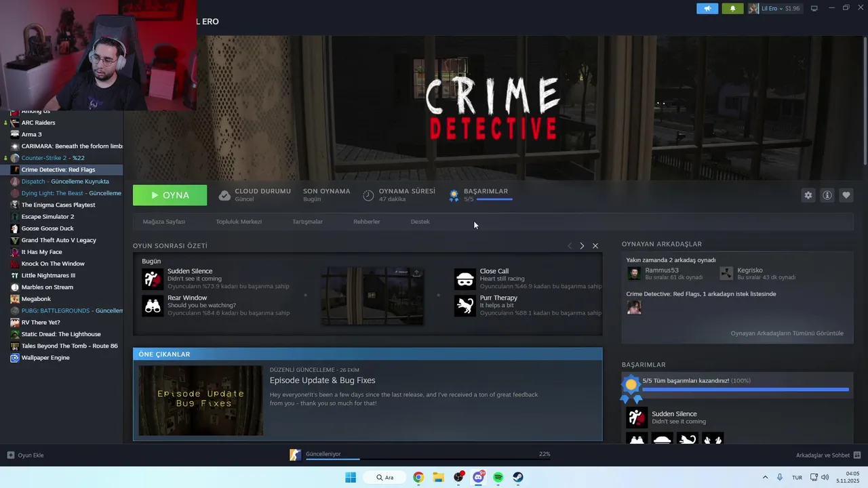This screenshot has width=868, height=488.
Task: Open the green bell notifications icon
Action: [x=732, y=9]
